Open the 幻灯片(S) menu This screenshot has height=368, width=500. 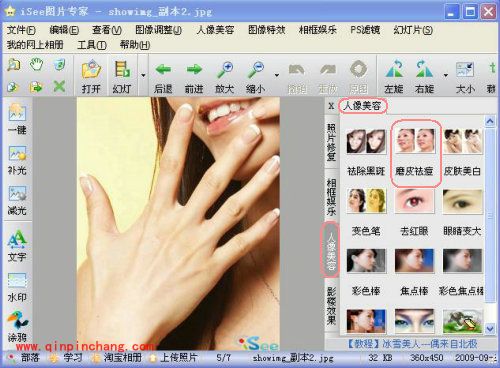pyautogui.click(x=413, y=30)
